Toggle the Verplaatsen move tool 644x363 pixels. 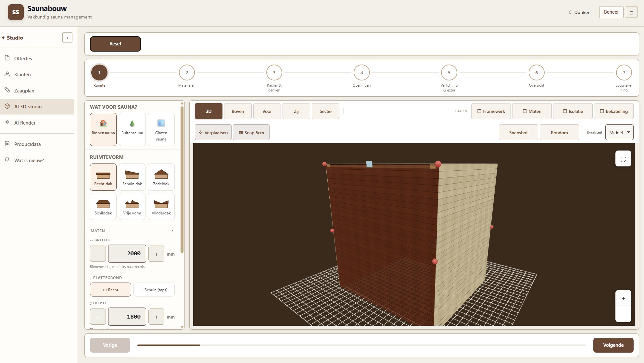tap(213, 132)
